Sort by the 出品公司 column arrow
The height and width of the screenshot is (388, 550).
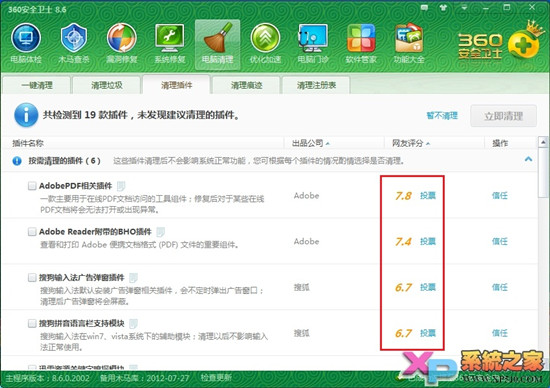[x=328, y=143]
